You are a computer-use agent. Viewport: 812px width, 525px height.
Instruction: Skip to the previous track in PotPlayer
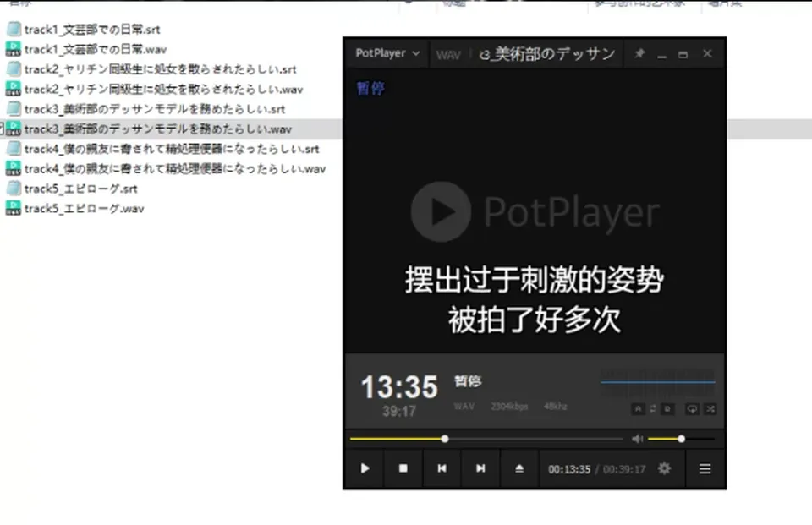[442, 468]
